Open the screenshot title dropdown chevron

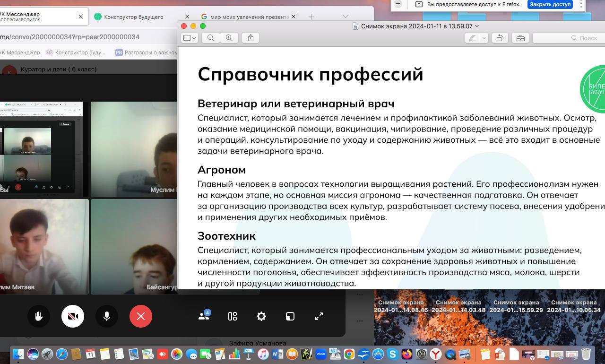point(477,26)
